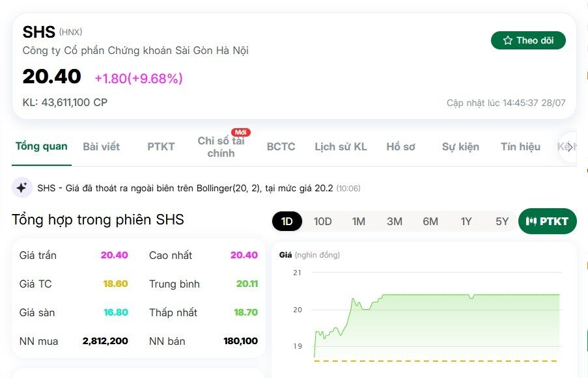Image resolution: width=588 pixels, height=378 pixels.
Task: Click the Giá sàn value 16.80
Action: click(115, 312)
